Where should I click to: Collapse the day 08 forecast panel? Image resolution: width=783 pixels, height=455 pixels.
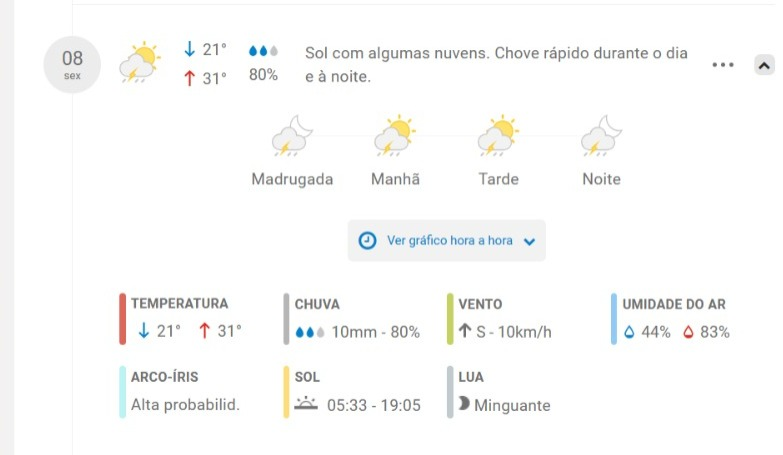[x=764, y=65]
